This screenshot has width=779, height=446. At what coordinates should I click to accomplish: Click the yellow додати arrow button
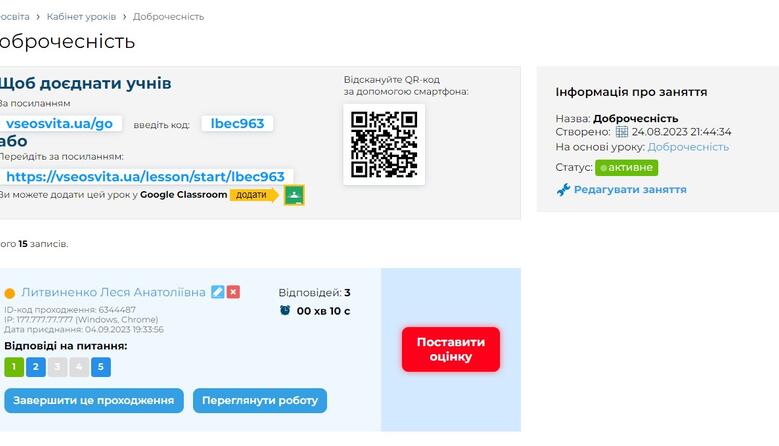(x=254, y=195)
